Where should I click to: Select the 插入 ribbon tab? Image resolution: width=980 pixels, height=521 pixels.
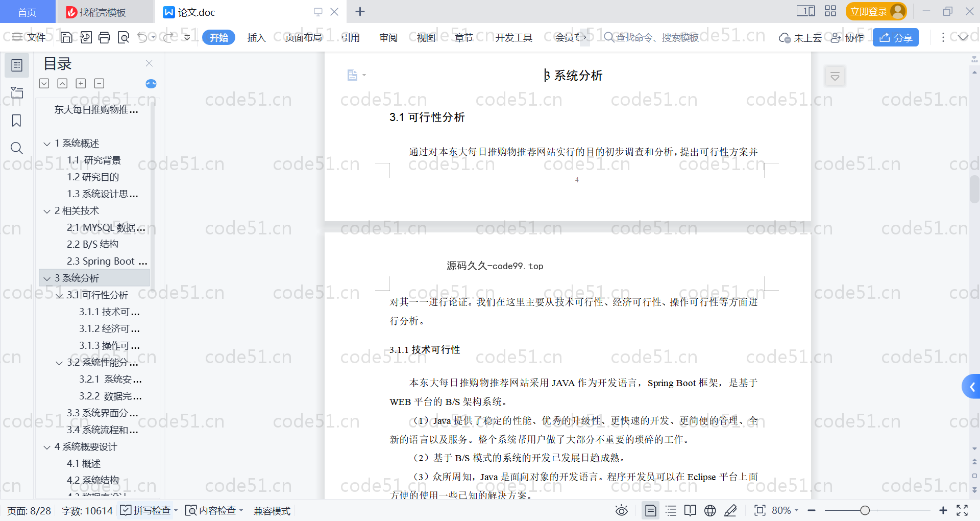[x=256, y=37]
